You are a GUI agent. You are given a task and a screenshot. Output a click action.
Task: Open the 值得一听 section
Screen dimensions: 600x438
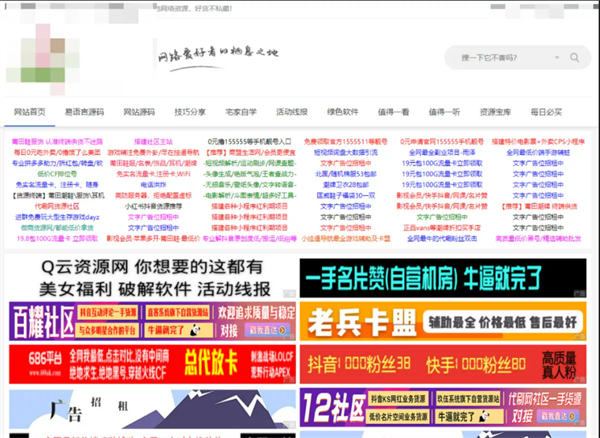444,111
